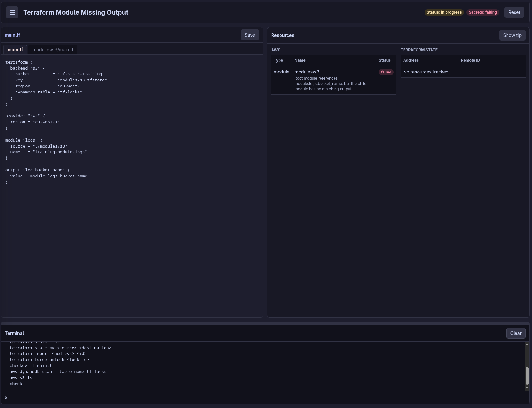Click the 'terraform import <address> <id>' line
This screenshot has height=408, width=532.
pos(48,354)
